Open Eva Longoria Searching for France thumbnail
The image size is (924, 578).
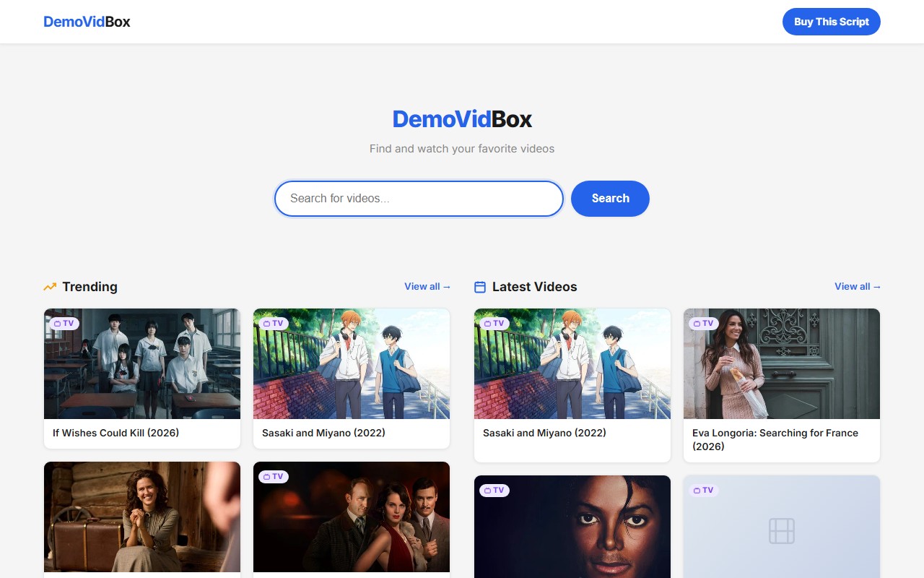click(x=782, y=364)
